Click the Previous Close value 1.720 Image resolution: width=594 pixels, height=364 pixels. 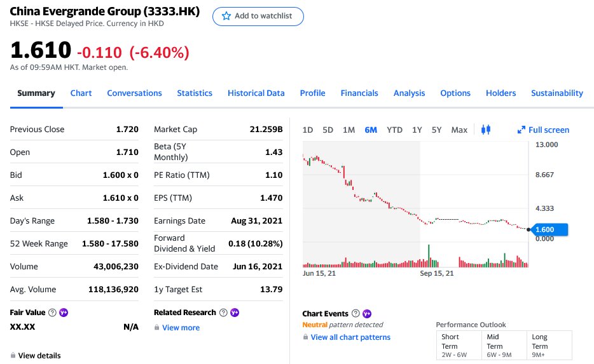pyautogui.click(x=127, y=130)
